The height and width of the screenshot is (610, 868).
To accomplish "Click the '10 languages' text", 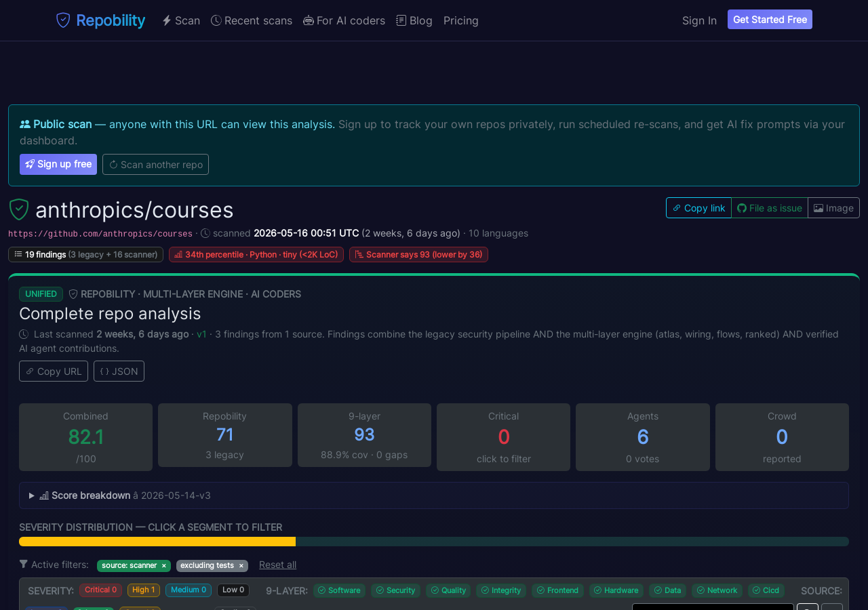I will tap(498, 233).
